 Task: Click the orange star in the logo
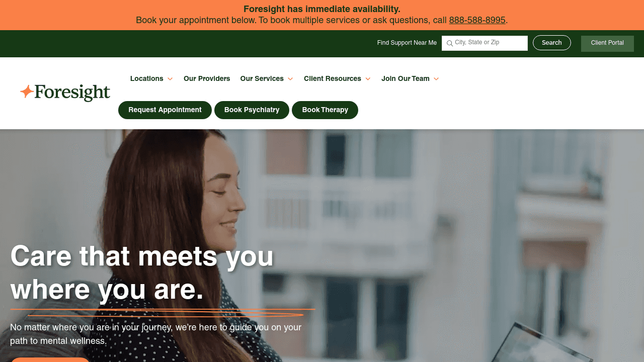[27, 92]
